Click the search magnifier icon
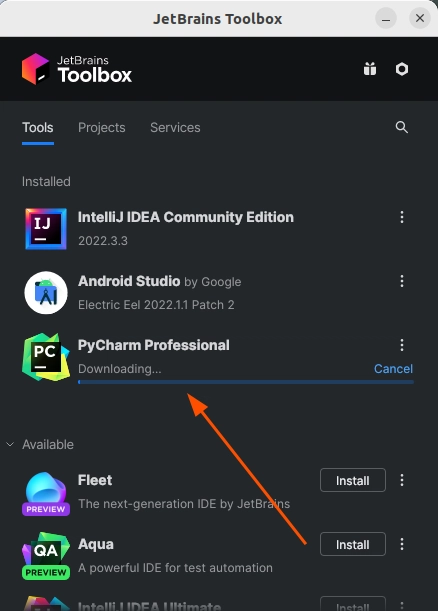Viewport: 438px width, 611px height. pos(401,127)
